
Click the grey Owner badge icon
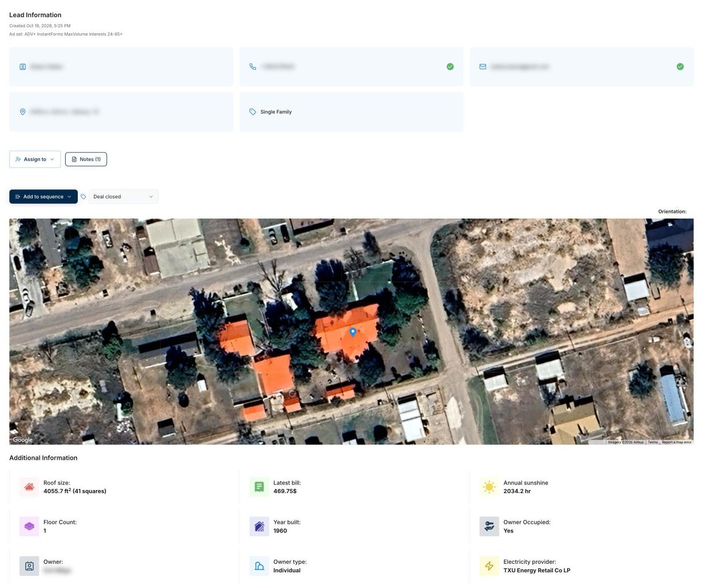pos(29,566)
